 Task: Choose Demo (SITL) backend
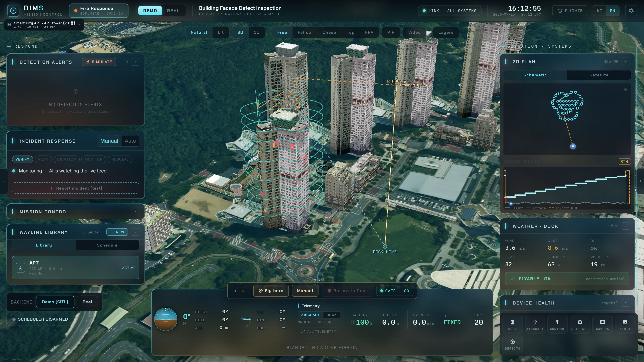[55, 302]
